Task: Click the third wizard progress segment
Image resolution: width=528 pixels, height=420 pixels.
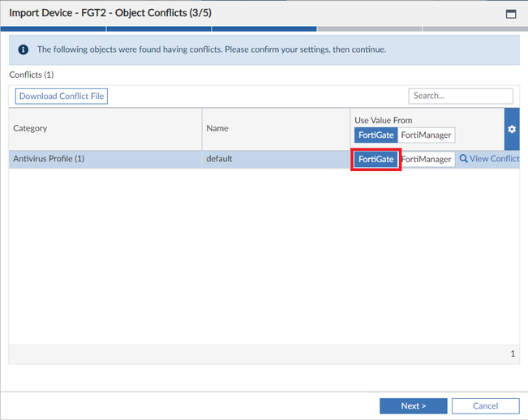Action: 264,29
